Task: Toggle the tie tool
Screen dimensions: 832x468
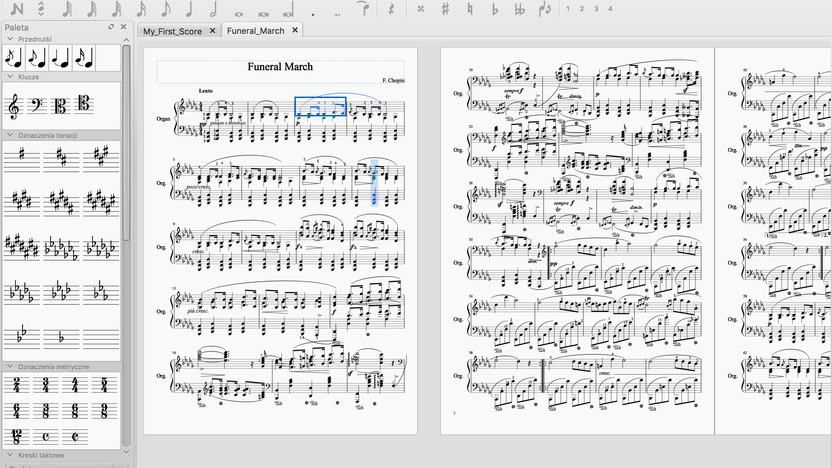Action: (363, 8)
